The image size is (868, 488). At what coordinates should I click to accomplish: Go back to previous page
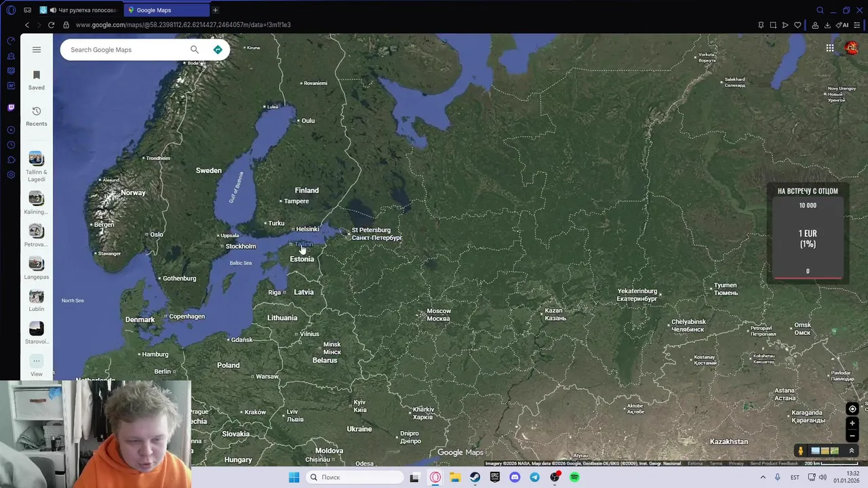click(x=27, y=25)
